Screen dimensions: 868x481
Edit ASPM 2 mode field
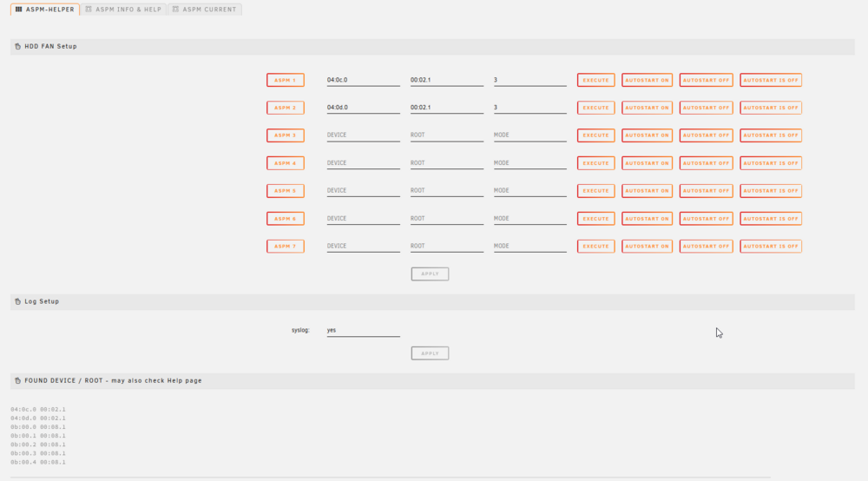pyautogui.click(x=529, y=108)
